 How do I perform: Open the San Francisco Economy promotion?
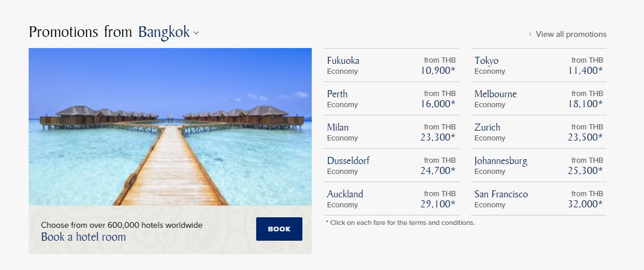[x=539, y=199]
